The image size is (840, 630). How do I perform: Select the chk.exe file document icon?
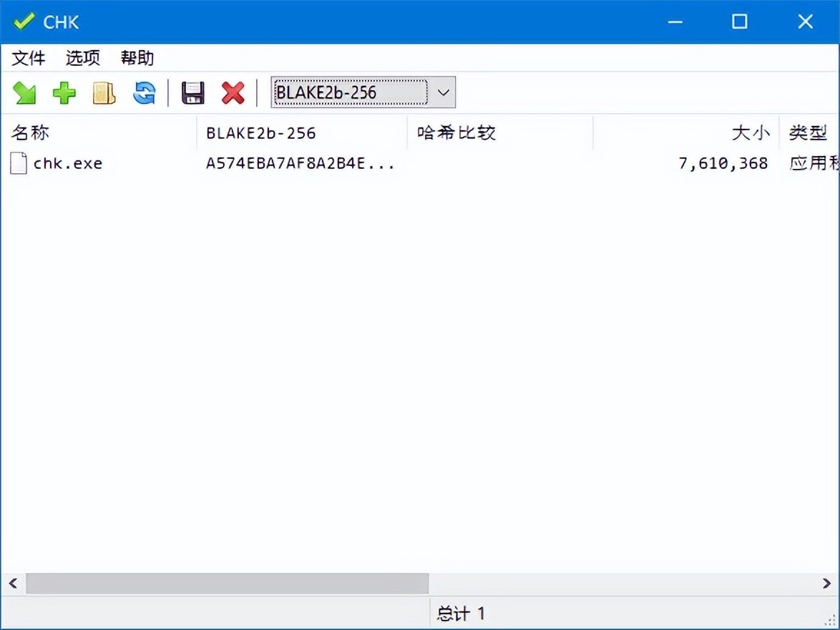pos(18,163)
